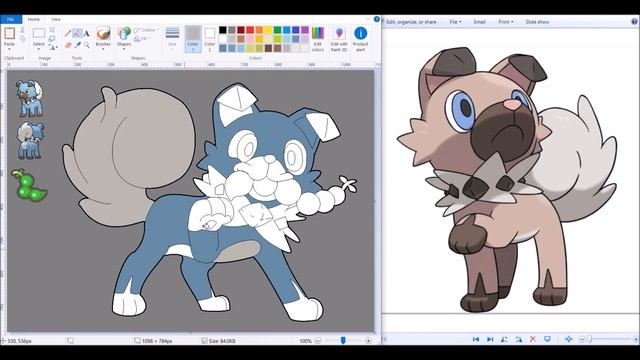Open the Photo Viewer File menu
This screenshot has width=640, height=360.
[455, 22]
